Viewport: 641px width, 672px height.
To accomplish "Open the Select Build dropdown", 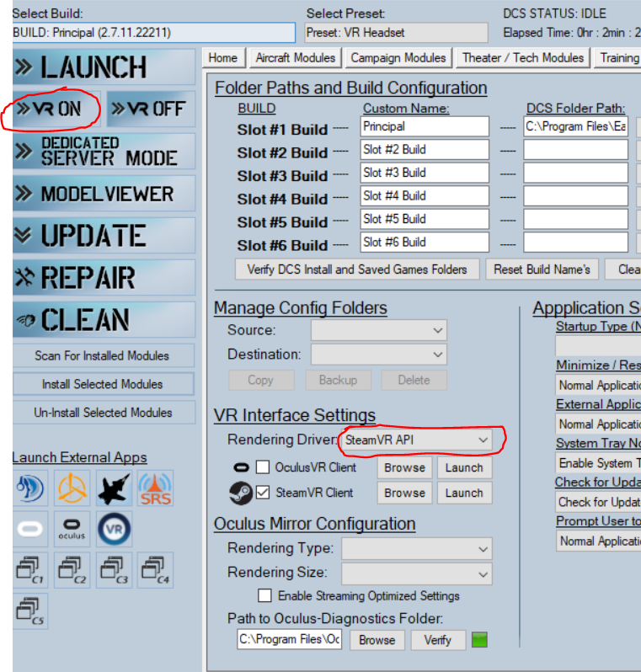I will pyautogui.click(x=153, y=33).
